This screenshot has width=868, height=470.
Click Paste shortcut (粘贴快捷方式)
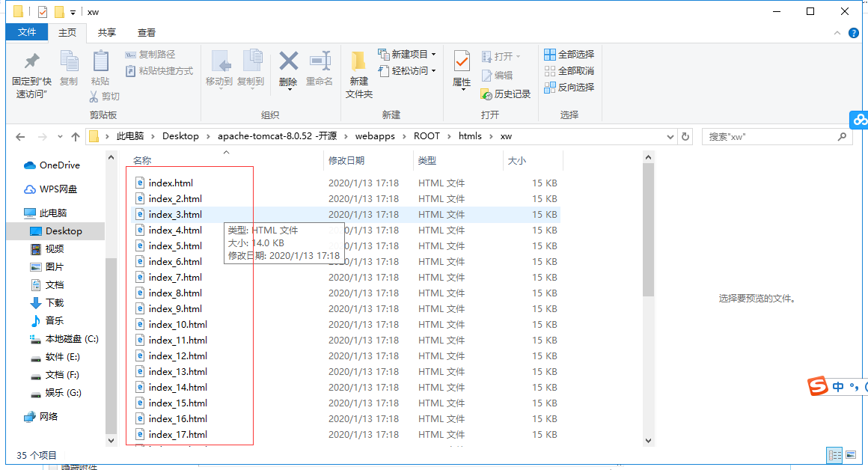[x=159, y=71]
